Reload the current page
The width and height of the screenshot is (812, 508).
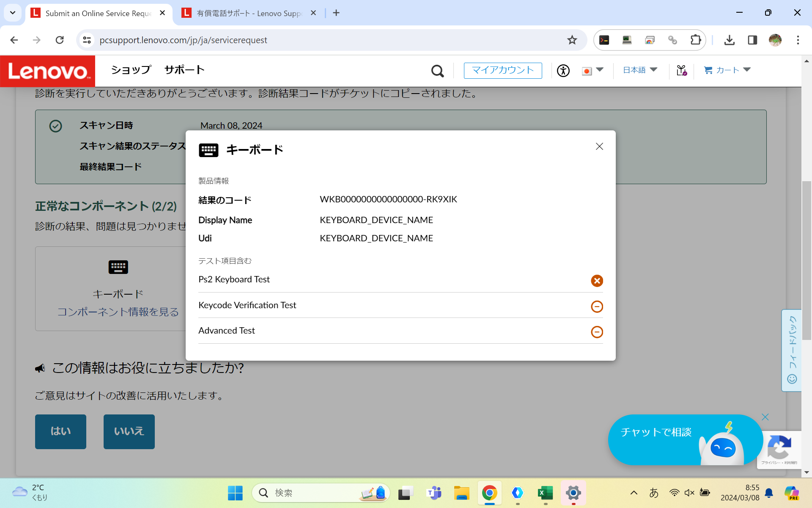tap(60, 40)
